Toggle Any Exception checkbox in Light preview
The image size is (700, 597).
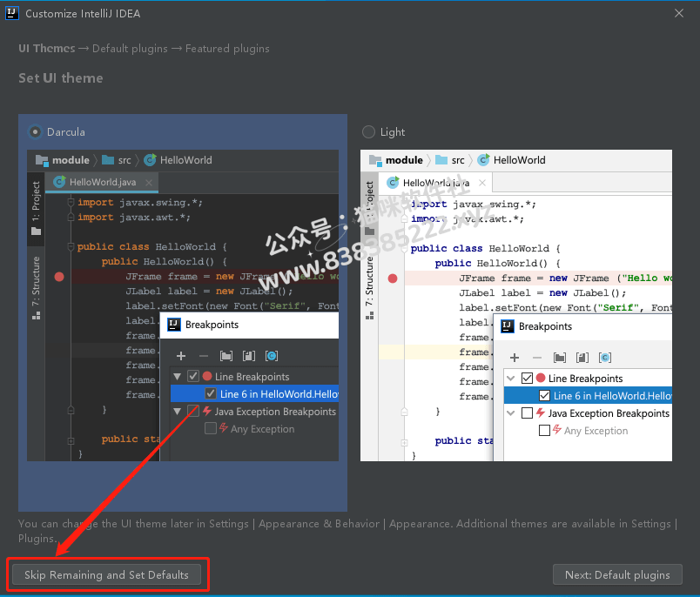tap(544, 430)
